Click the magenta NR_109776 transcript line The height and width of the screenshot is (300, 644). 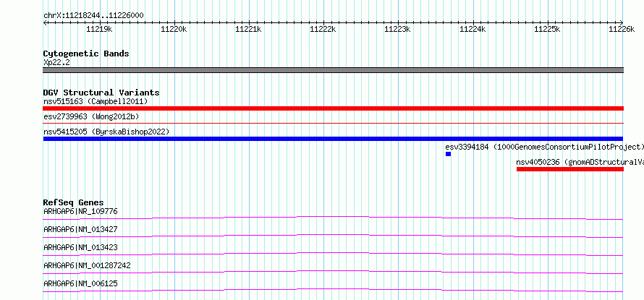[333, 218]
